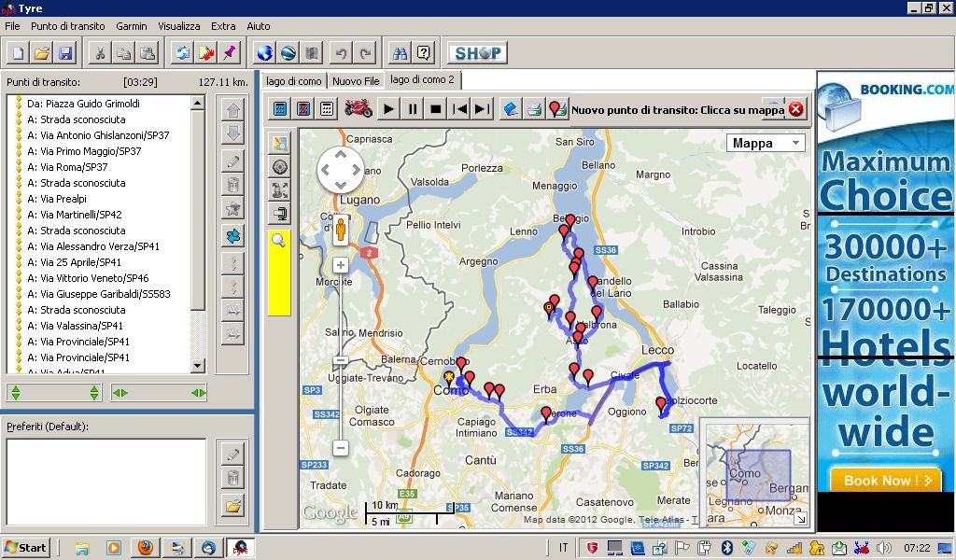
Task: Click the target icon left of map
Action: tap(280, 167)
